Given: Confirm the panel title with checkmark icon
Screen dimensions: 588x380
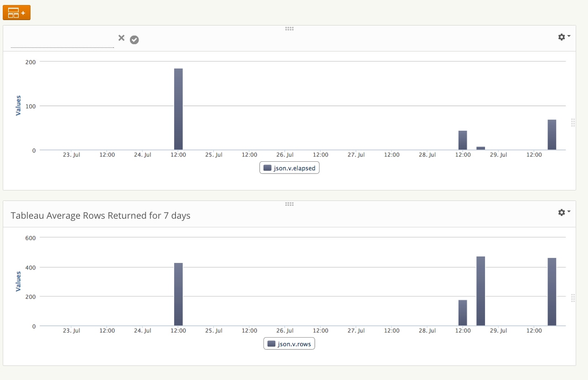Looking at the screenshot, I should pos(134,40).
